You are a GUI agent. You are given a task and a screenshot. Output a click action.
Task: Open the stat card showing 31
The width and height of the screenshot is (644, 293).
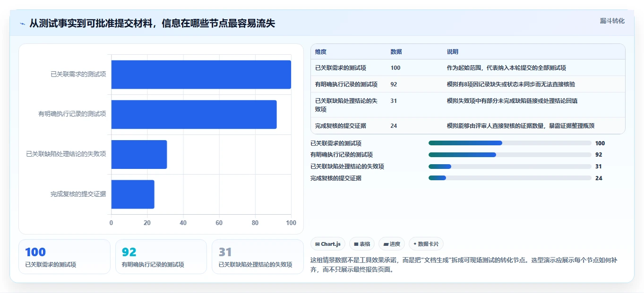[x=258, y=257]
